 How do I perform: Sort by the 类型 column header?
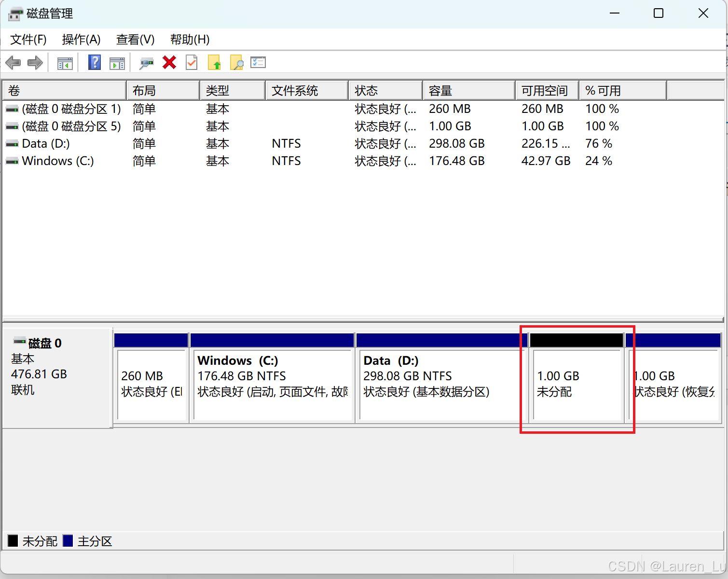(x=233, y=91)
